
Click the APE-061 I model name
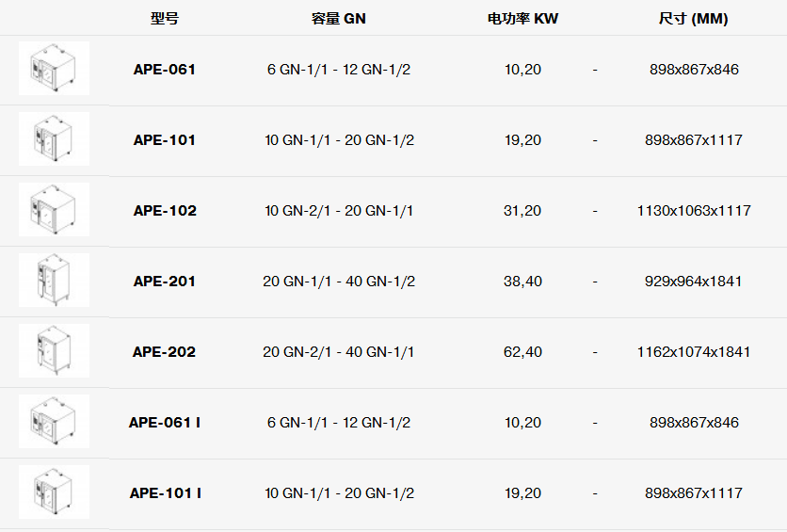pyautogui.click(x=165, y=423)
